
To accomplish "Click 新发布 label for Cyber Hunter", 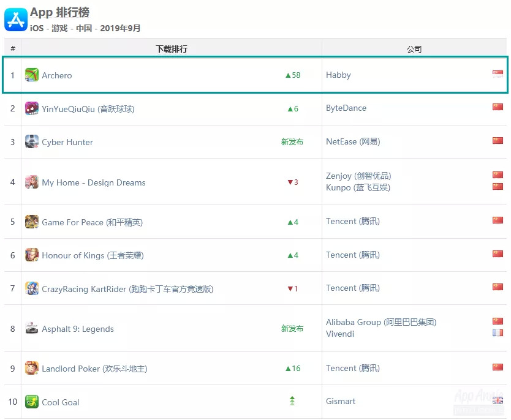I will tap(292, 141).
